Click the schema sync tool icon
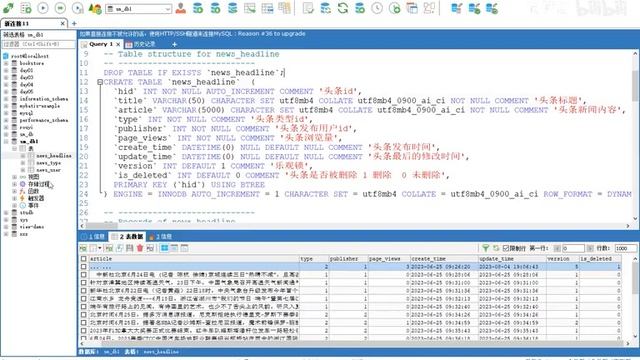Image resolution: width=640 pixels, height=360 pixels. tap(325, 8)
